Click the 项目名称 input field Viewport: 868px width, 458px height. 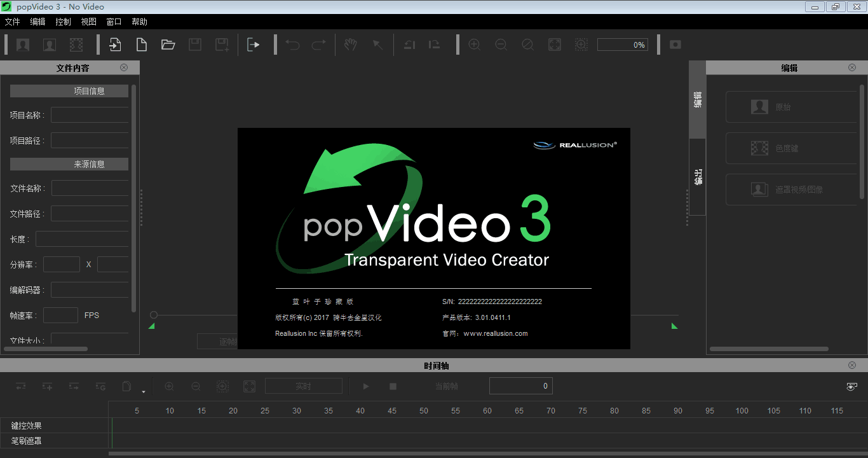click(x=90, y=115)
